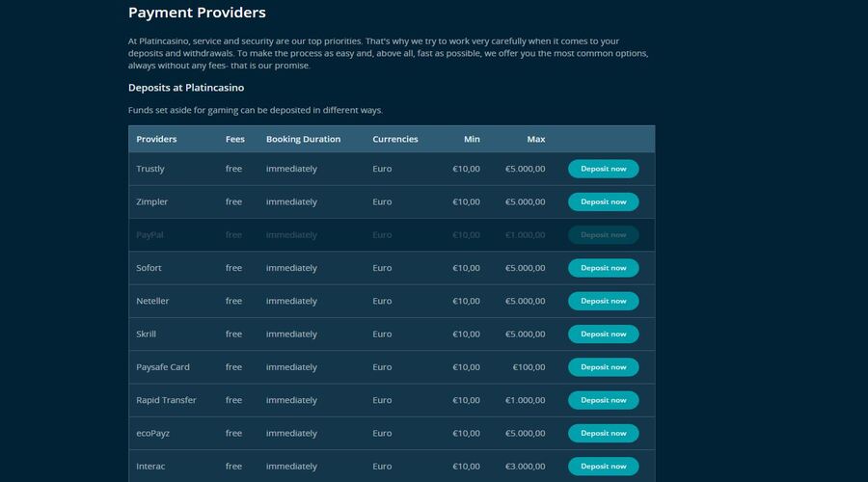This screenshot has height=482, width=868.
Task: Click the Booking Duration column header
Action: 304,139
